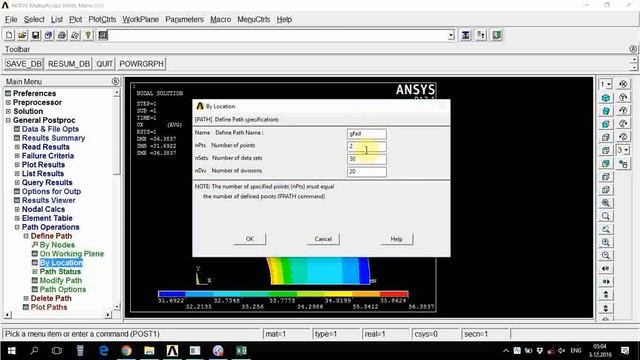The height and width of the screenshot is (360, 640).
Task: Open Excel from the taskbar
Action: click(241, 351)
